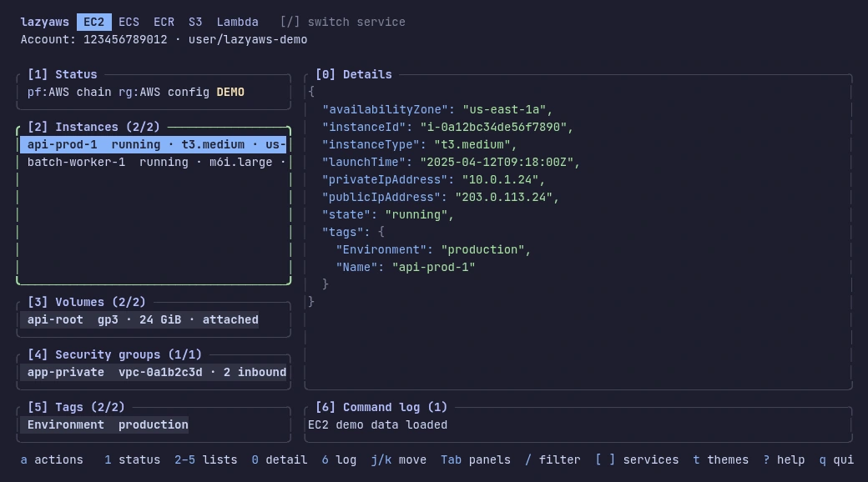Click the "tags" key in Details JSON
The height and width of the screenshot is (482, 868).
click(343, 233)
